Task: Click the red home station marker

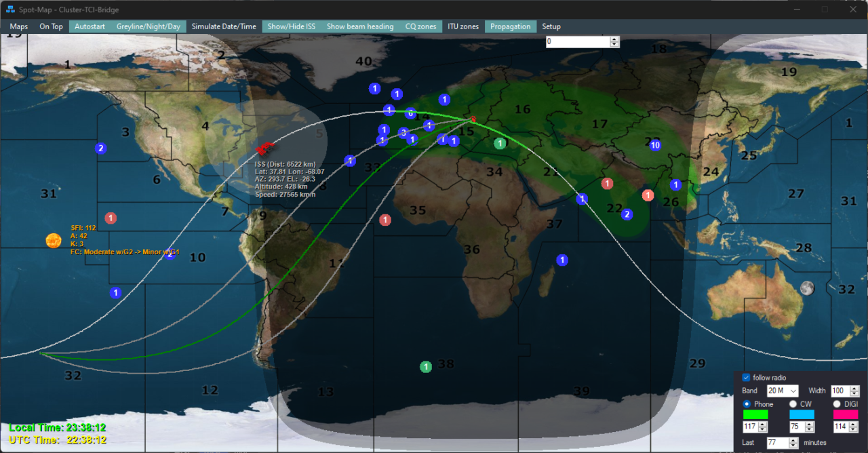Action: click(x=473, y=120)
